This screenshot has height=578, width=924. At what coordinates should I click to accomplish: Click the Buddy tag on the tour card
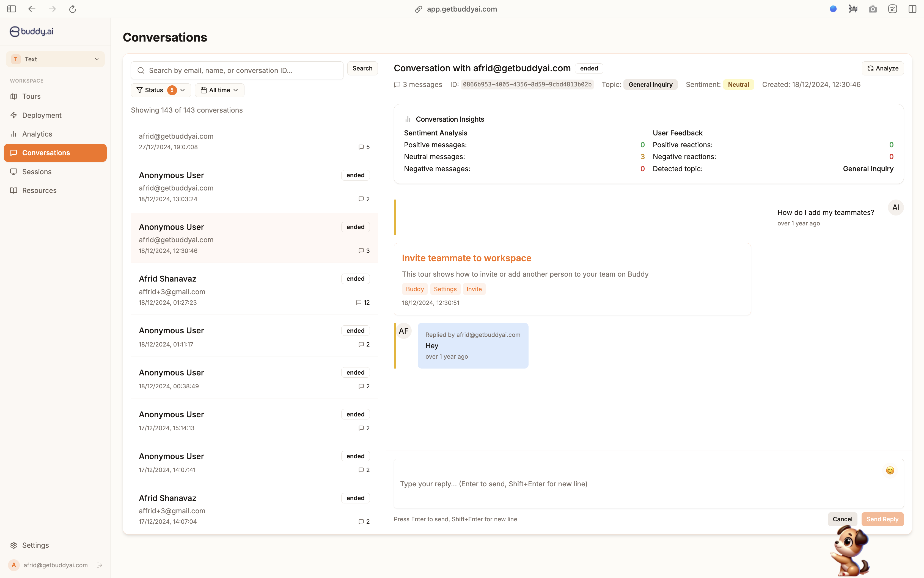coord(415,289)
